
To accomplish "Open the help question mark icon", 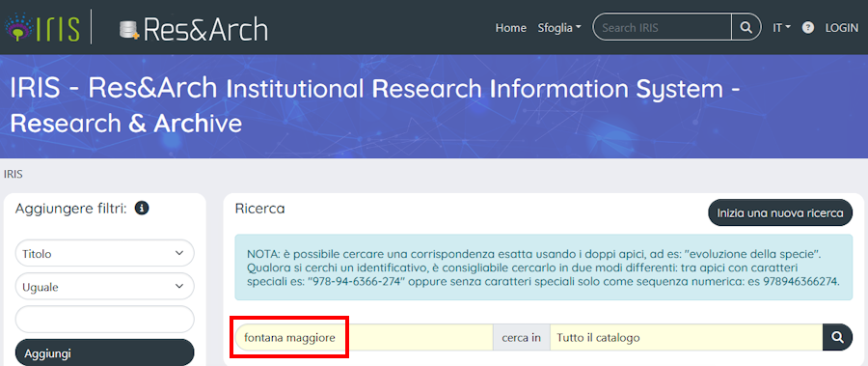I will [x=807, y=28].
